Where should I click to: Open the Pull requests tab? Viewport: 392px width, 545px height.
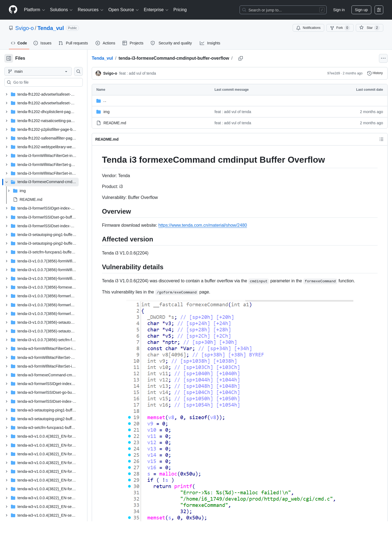(x=73, y=43)
